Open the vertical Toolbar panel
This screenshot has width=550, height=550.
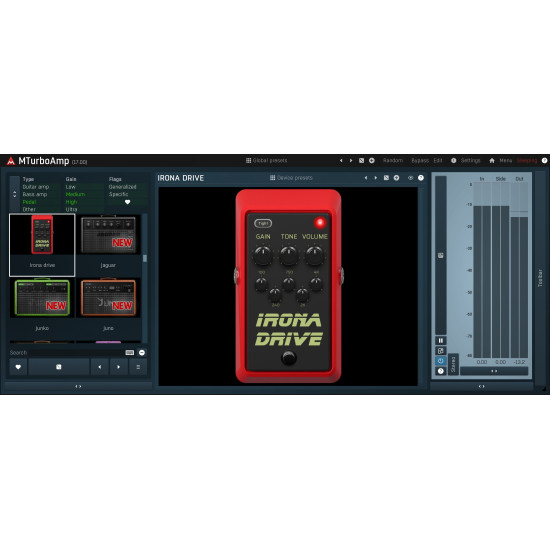pyautogui.click(x=540, y=278)
